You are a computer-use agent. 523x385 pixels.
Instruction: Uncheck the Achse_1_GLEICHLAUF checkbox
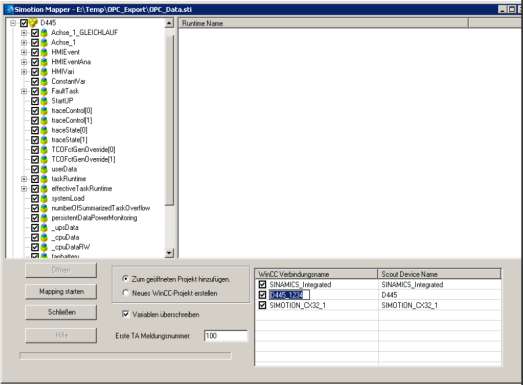[35, 33]
